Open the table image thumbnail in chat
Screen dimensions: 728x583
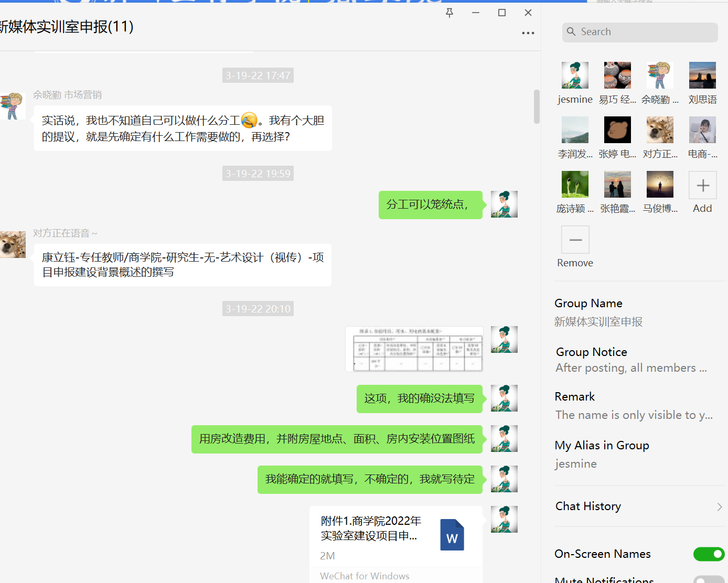click(x=414, y=349)
